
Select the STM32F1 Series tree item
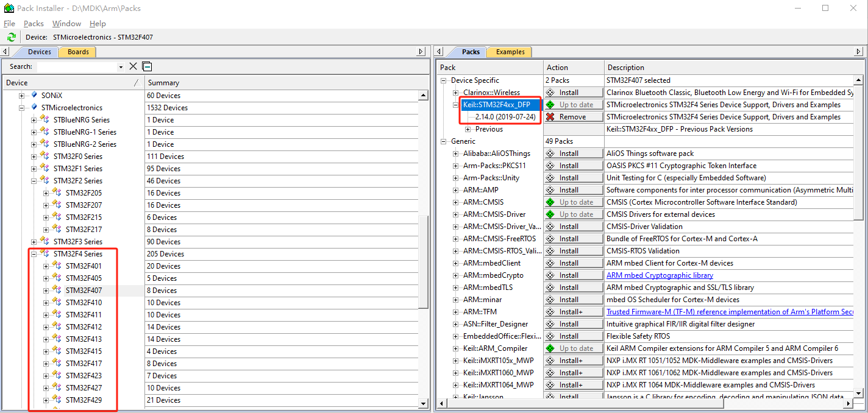coord(78,169)
